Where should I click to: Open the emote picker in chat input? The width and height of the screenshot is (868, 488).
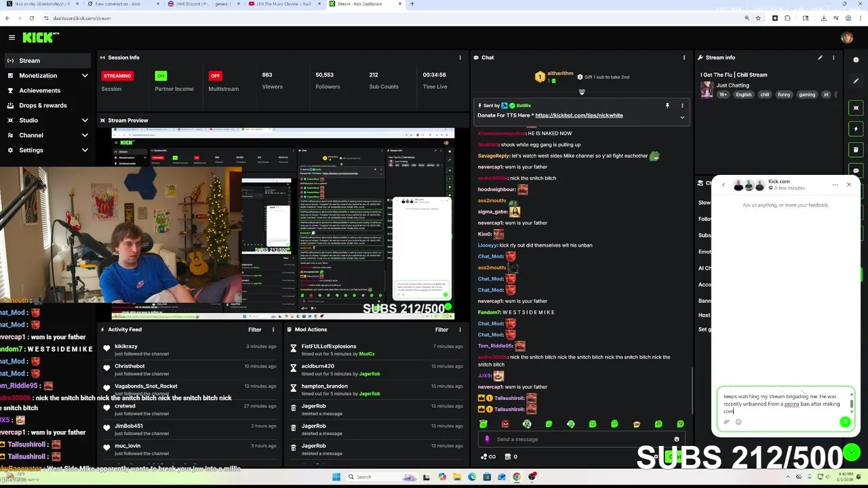coord(676,439)
